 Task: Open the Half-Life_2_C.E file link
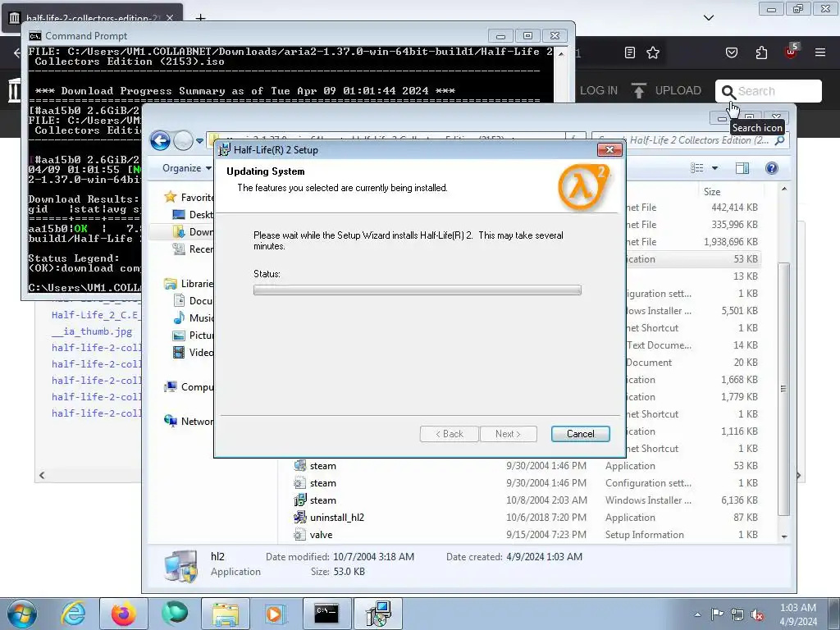point(97,314)
